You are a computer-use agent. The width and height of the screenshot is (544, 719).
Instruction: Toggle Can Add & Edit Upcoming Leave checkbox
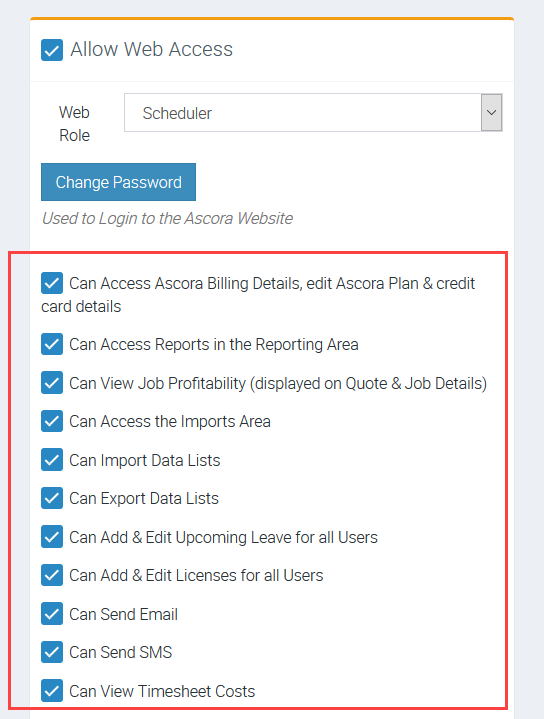pos(52,536)
